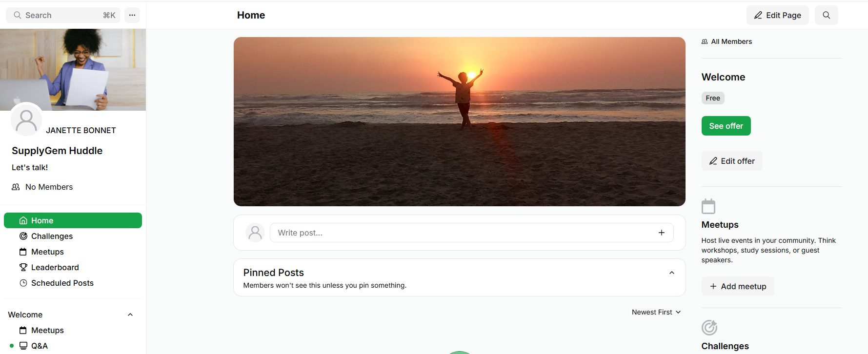Image resolution: width=868 pixels, height=354 pixels.
Task: Select Scheduled Posts in sidebar
Action: click(62, 283)
